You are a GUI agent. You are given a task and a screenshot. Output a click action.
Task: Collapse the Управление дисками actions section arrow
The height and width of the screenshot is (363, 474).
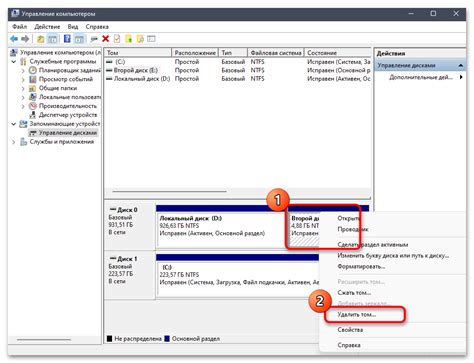point(461,66)
